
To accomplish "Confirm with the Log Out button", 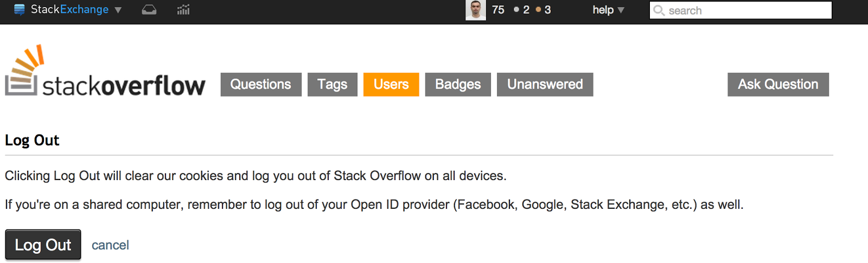I will click(x=43, y=245).
